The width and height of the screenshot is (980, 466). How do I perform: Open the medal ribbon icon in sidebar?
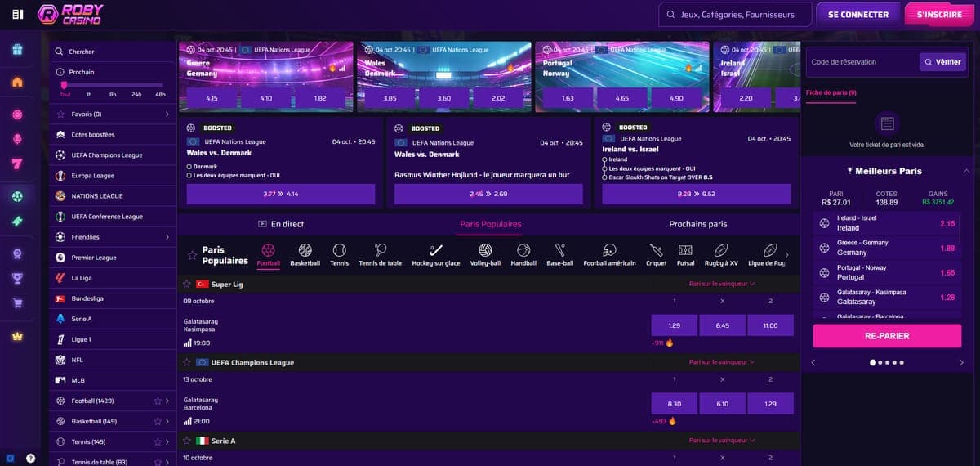tap(17, 253)
